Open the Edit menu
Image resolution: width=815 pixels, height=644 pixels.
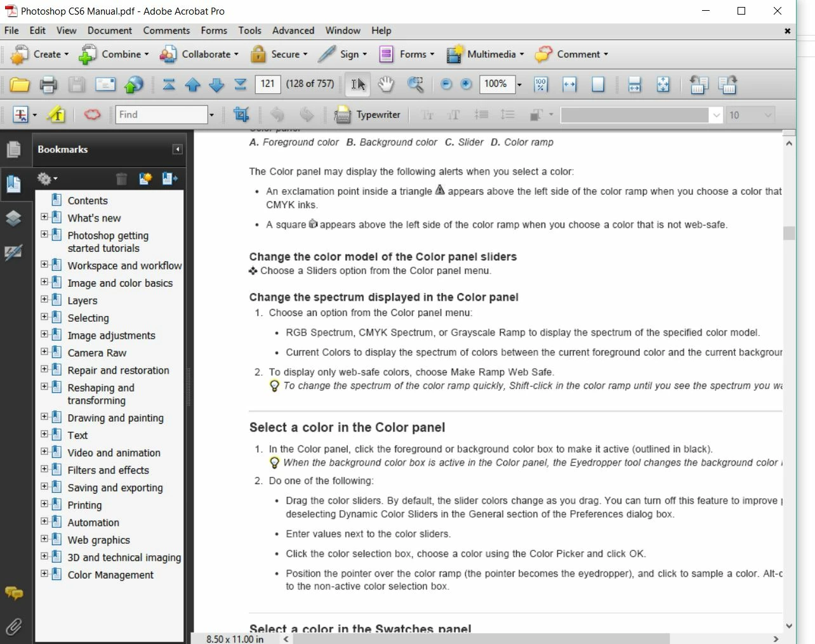[37, 30]
